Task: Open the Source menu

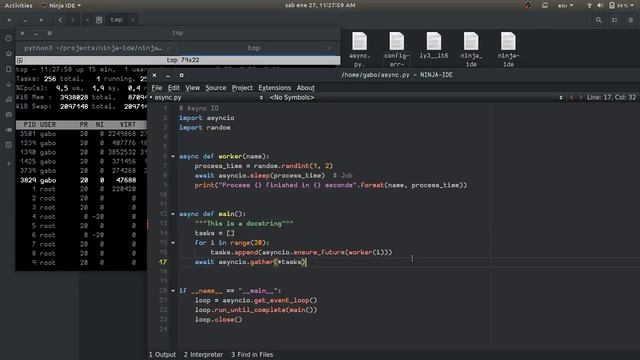Action: click(216, 88)
